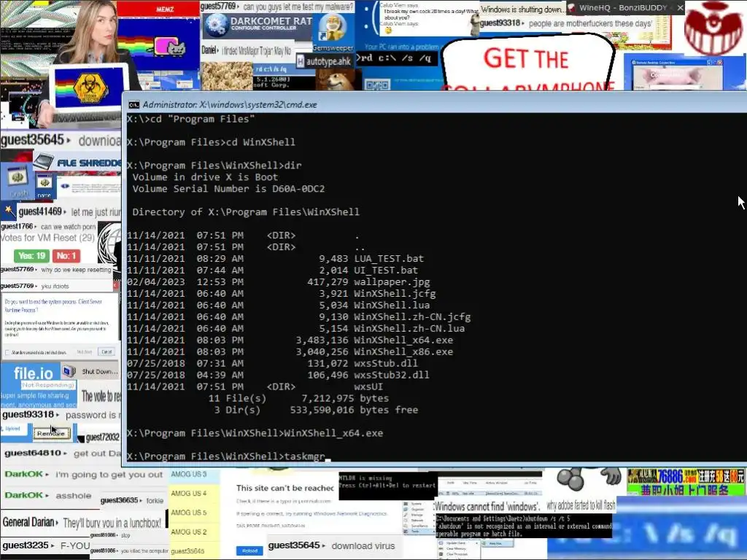The height and width of the screenshot is (560, 747).
Task: Click the Remove button on file.io
Action: coord(52,433)
